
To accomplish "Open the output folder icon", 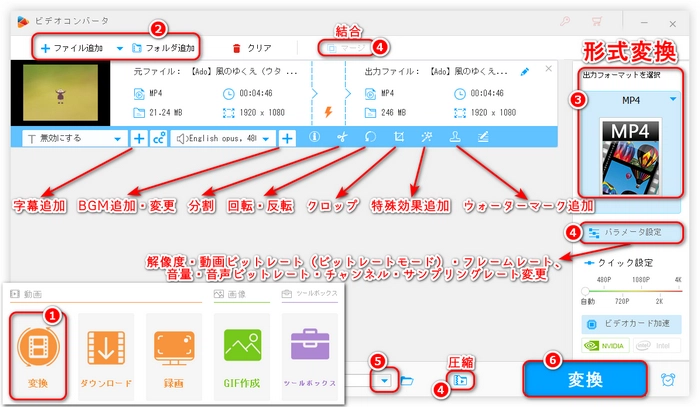I will click(407, 381).
